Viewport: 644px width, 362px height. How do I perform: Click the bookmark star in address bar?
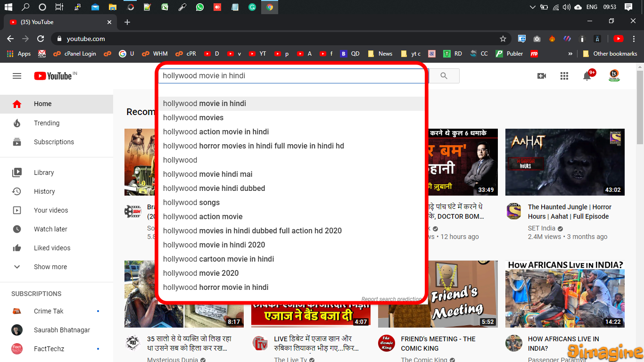pyautogui.click(x=503, y=39)
